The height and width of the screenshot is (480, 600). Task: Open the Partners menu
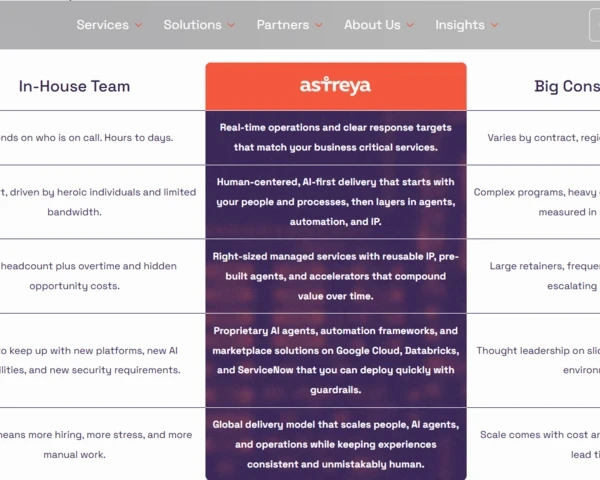point(283,25)
